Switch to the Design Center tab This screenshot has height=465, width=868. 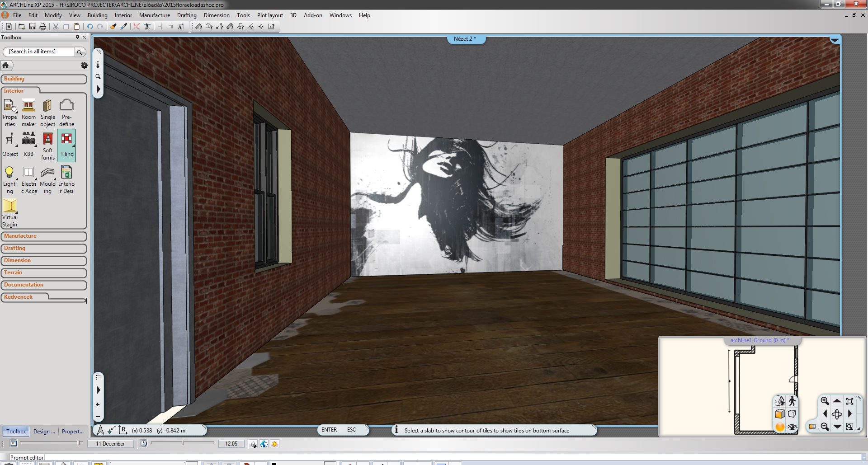[x=44, y=432]
